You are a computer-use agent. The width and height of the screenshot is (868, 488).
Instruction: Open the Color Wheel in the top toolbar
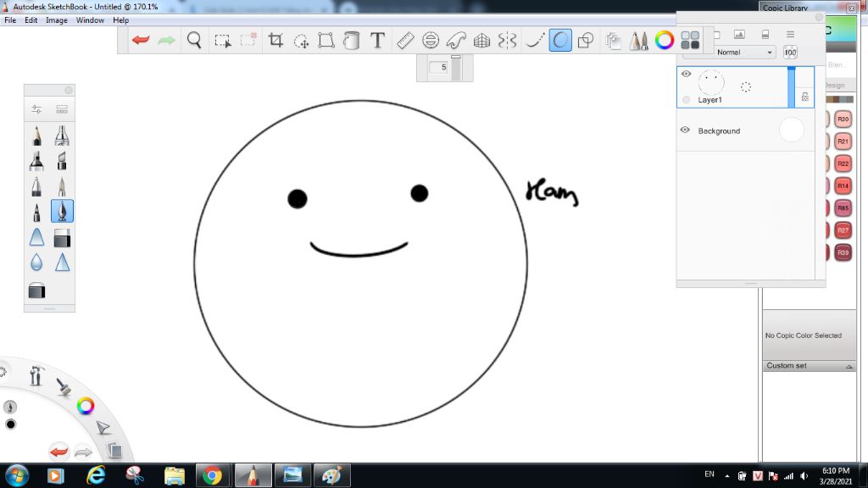[665, 40]
